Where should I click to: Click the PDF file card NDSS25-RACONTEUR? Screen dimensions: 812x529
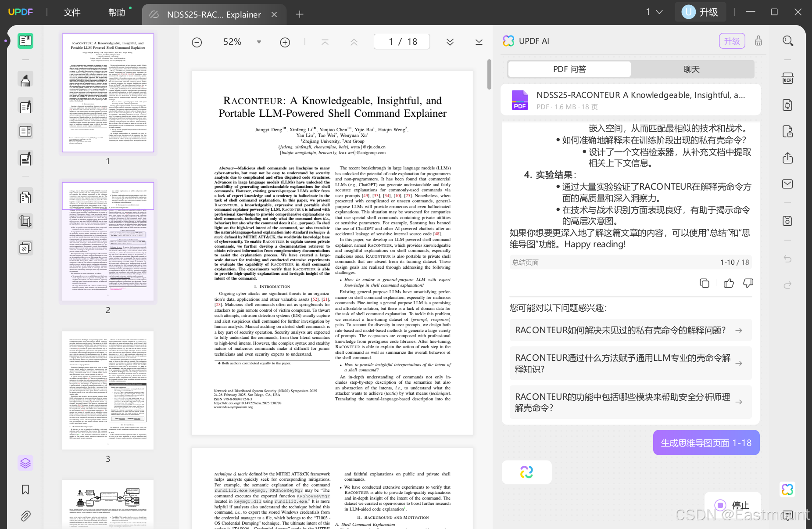[x=630, y=100]
